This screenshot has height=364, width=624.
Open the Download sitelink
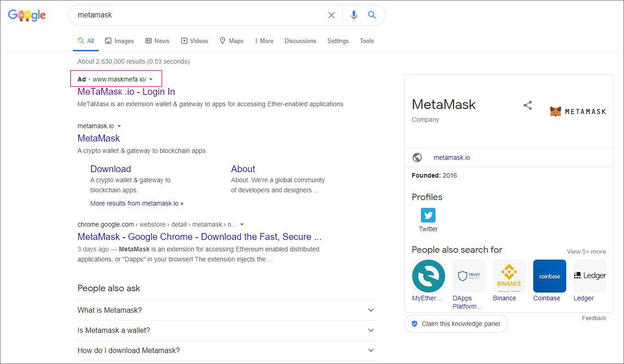110,169
